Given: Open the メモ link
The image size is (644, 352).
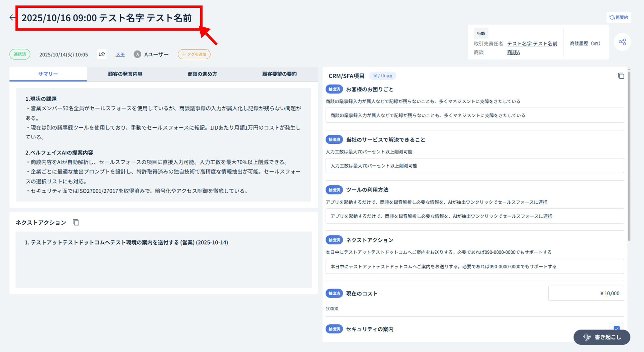Looking at the screenshot, I should coord(120,54).
